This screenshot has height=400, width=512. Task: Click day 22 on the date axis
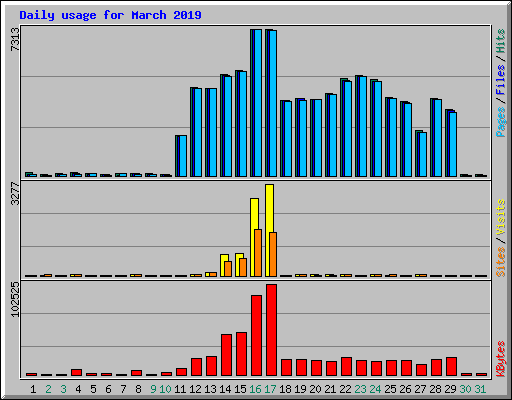pyautogui.click(x=345, y=389)
